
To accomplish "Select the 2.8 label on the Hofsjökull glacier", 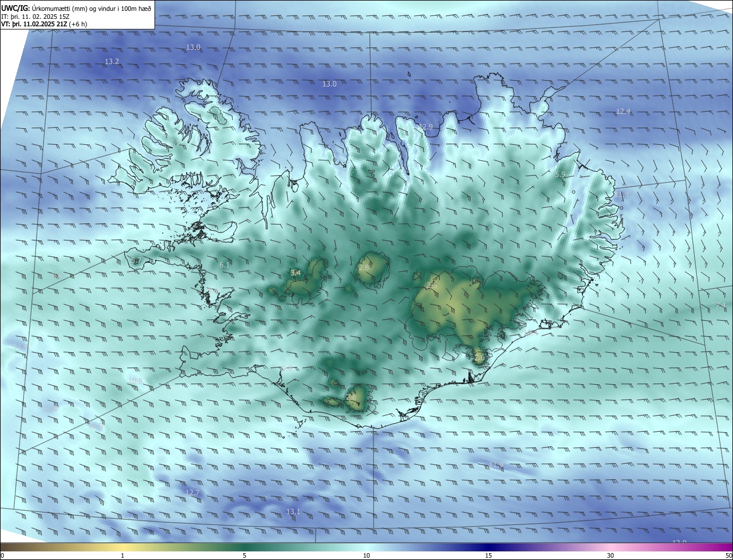I will [x=364, y=267].
